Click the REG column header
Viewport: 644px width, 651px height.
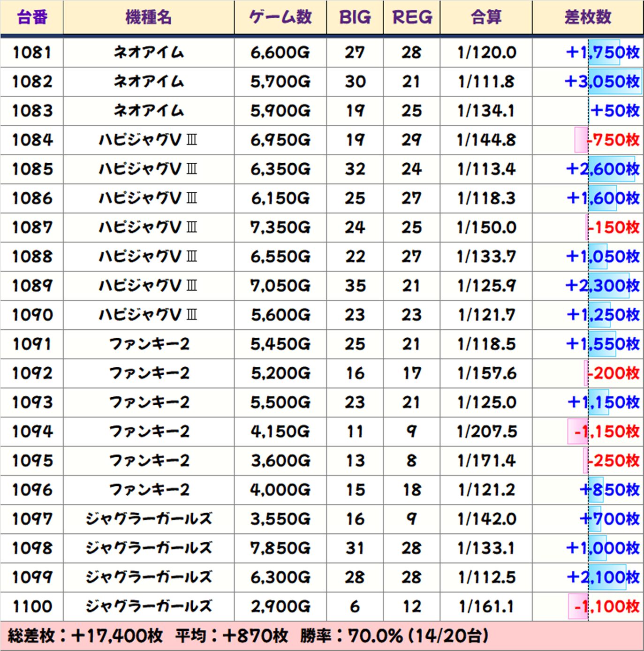coord(412,17)
